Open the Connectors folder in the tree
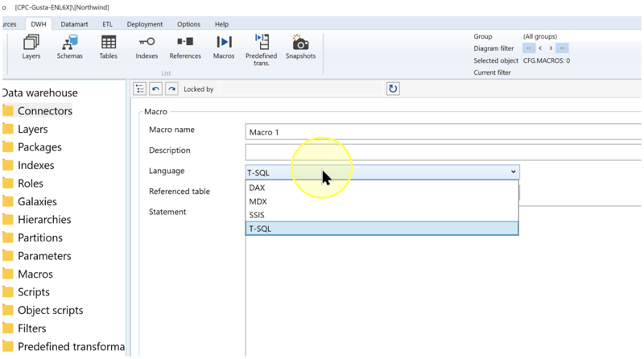The image size is (644, 359). point(37,111)
